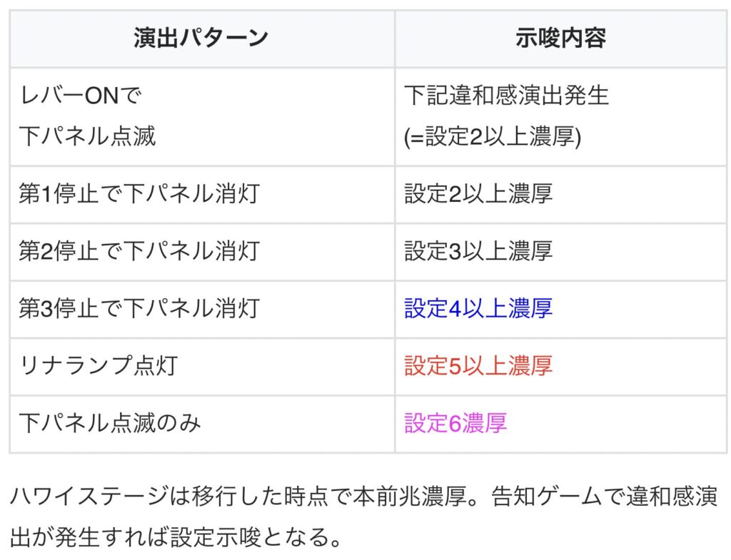Click the (=設定2以上濃厚) parenthetical text
The width and height of the screenshot is (731, 560).
click(493, 137)
